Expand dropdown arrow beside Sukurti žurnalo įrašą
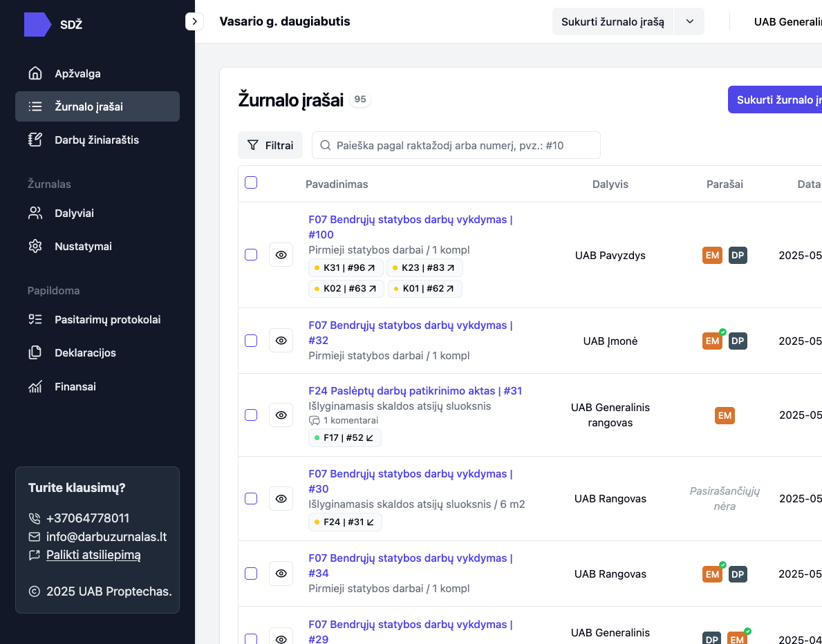 [689, 21]
